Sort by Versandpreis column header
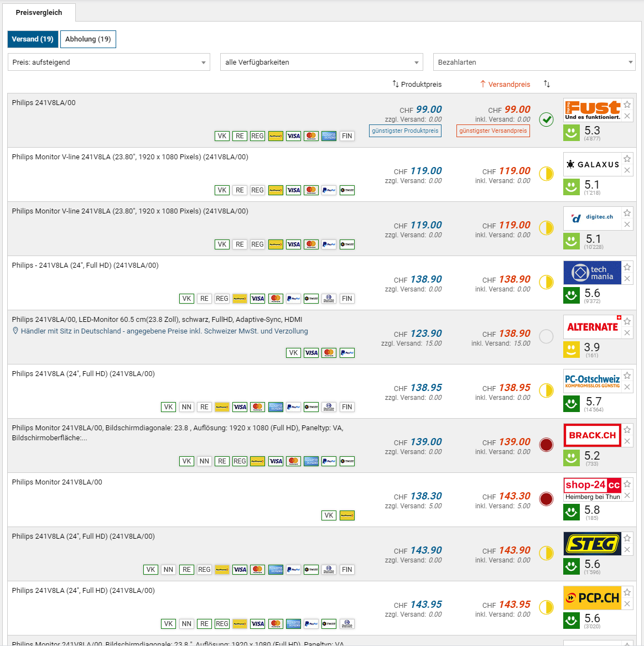The height and width of the screenshot is (646, 644). [x=505, y=84]
